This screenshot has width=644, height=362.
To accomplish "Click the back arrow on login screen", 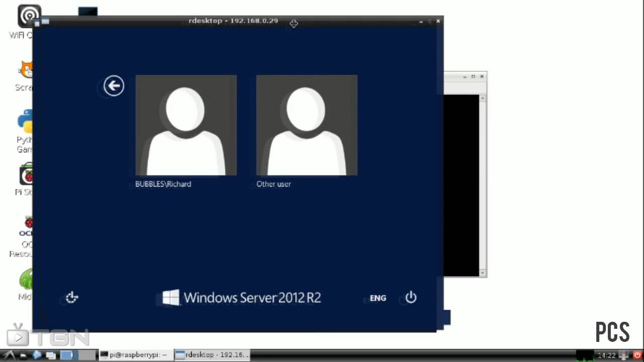I will 114,85.
